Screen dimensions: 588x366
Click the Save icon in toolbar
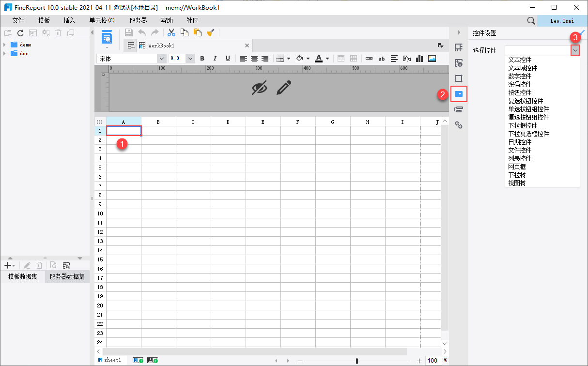tap(129, 32)
